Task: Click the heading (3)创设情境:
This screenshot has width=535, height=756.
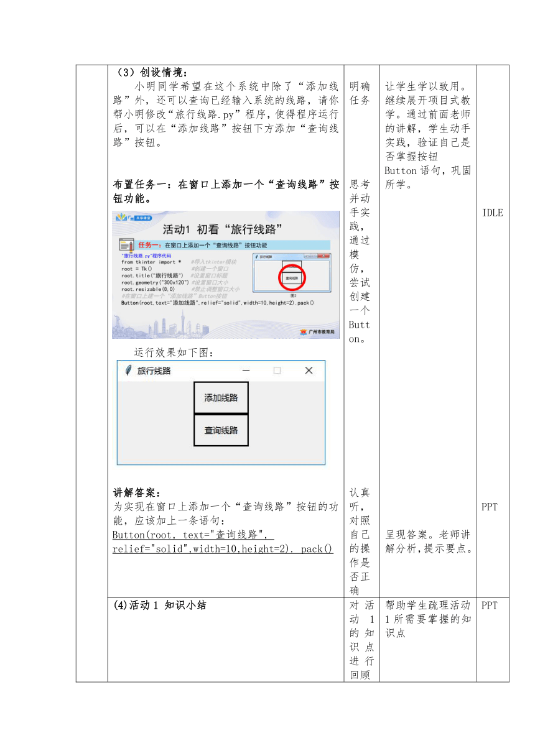Action: (x=152, y=72)
